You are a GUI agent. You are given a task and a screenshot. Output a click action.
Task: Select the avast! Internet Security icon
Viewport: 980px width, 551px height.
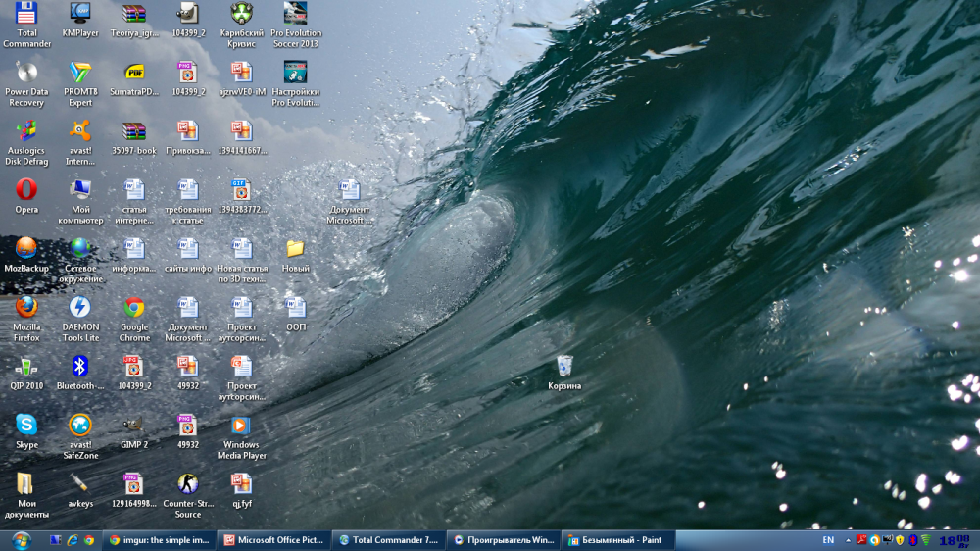pyautogui.click(x=80, y=142)
